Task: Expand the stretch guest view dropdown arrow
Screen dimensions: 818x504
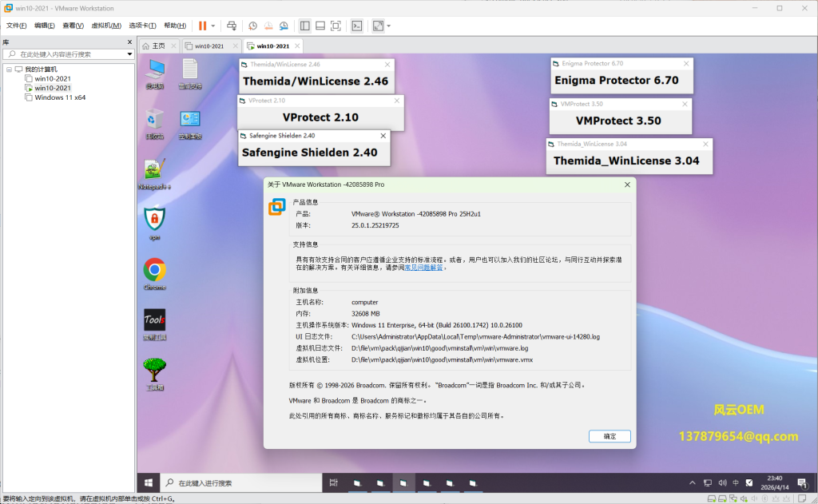Action: 388,26
